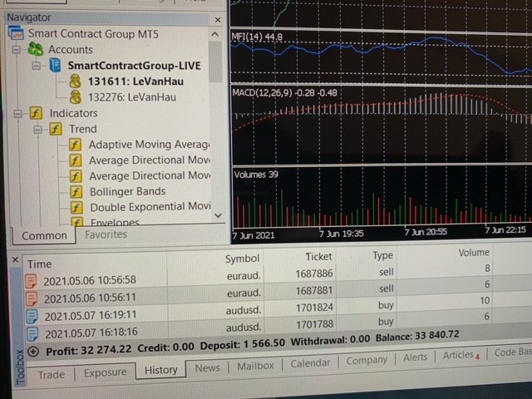Screen dimensions: 532x399
Task: Click the Deposit: 1 566.50 summary value
Action: tap(242, 344)
